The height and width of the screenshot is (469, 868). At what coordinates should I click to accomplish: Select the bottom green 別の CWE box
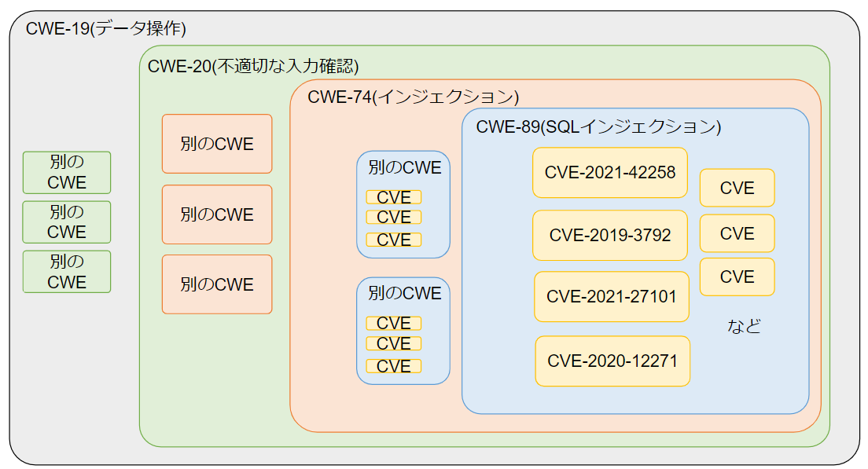click(x=67, y=272)
